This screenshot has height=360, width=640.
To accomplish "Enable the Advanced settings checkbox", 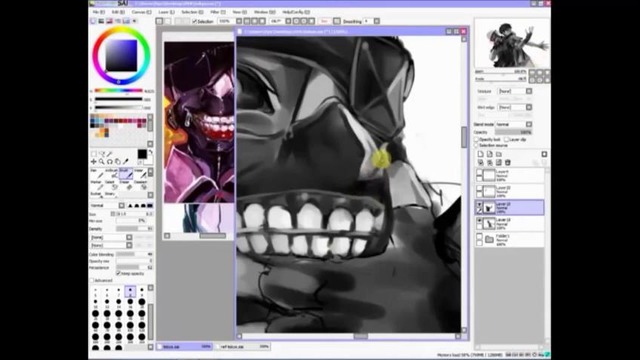I will click(92, 280).
